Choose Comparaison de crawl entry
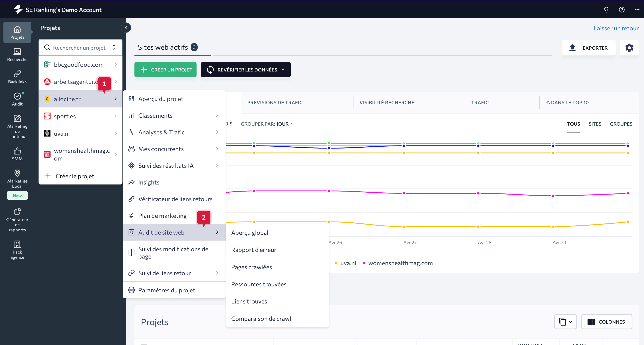 [x=277, y=318]
